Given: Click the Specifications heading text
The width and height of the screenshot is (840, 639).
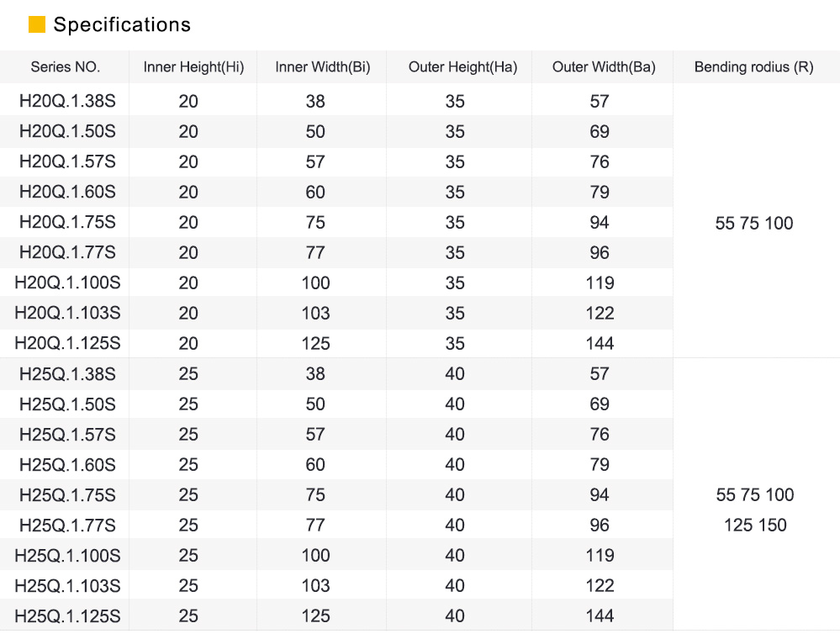Looking at the screenshot, I should click(122, 25).
